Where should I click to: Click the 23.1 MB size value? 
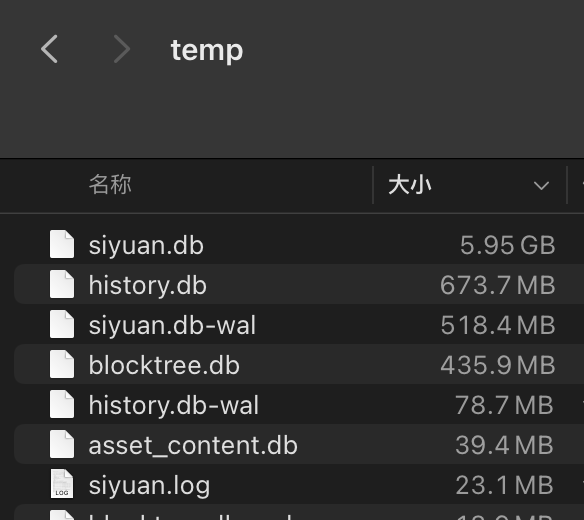[x=504, y=485]
